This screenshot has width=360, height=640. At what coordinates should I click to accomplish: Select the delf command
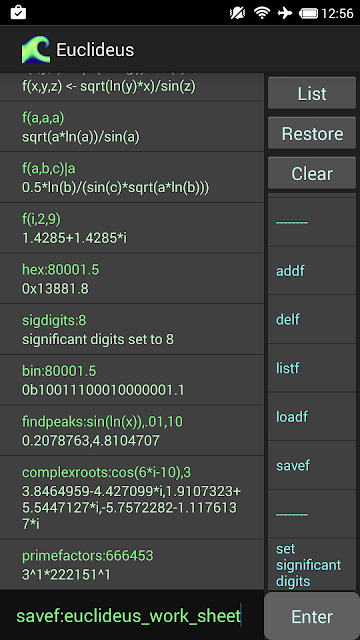312,319
